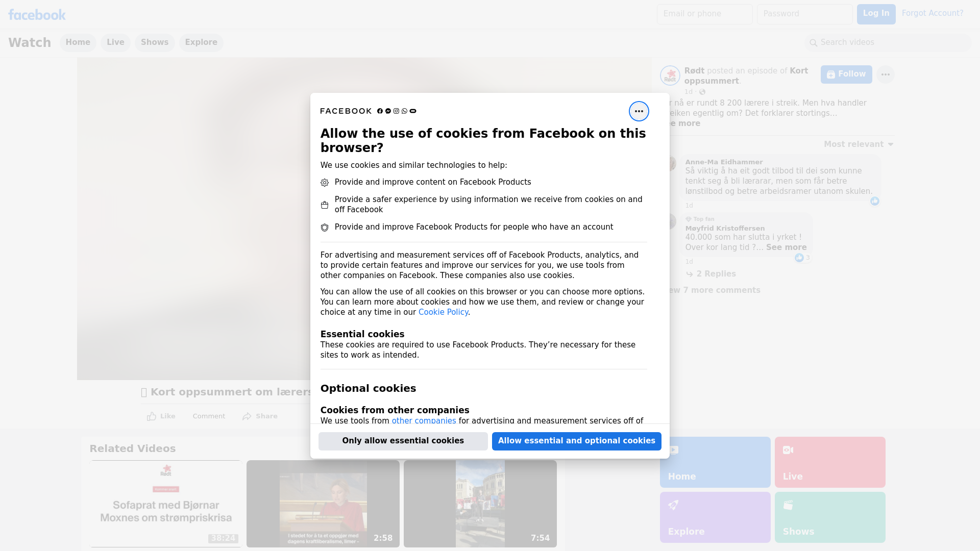Viewport: 980px width, 551px height.
Task: Click the Shows clapperboard icon tile
Action: click(830, 517)
